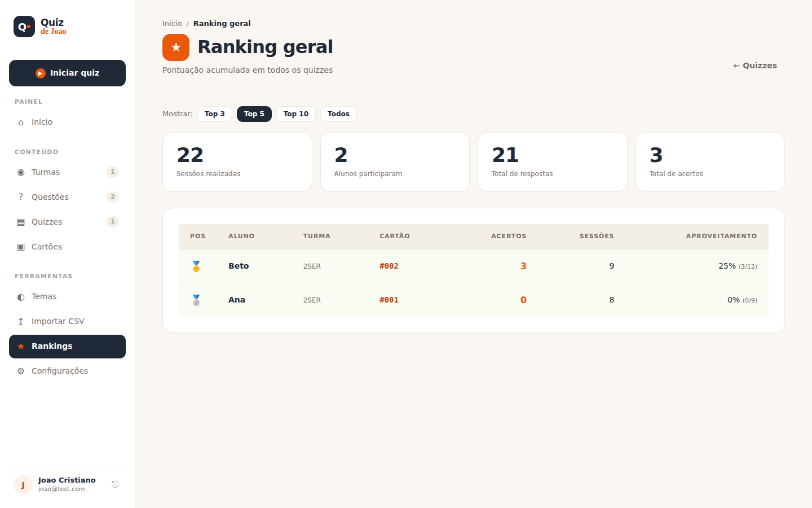Click Turmas count badge 1
Screen dimensions: 812x508
[113, 172]
